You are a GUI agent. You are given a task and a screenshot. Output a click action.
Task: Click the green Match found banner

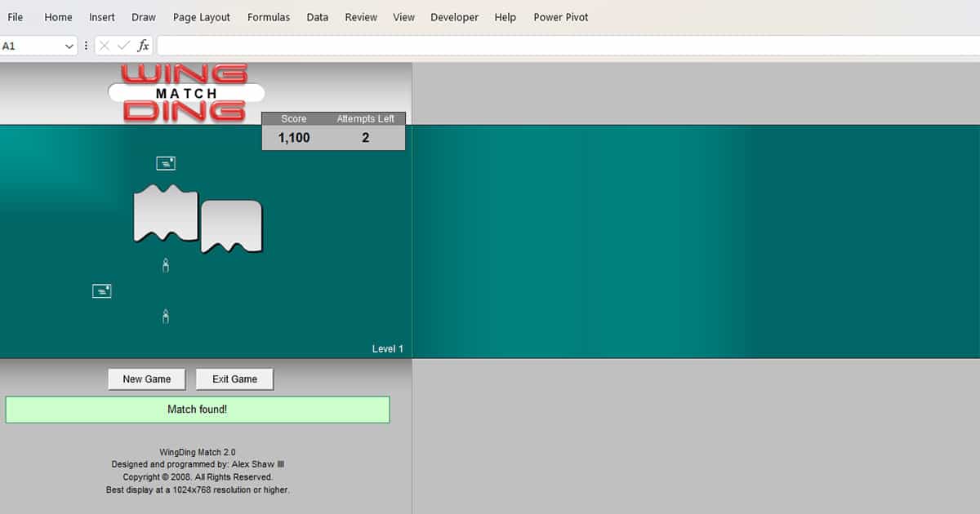pyautogui.click(x=198, y=409)
